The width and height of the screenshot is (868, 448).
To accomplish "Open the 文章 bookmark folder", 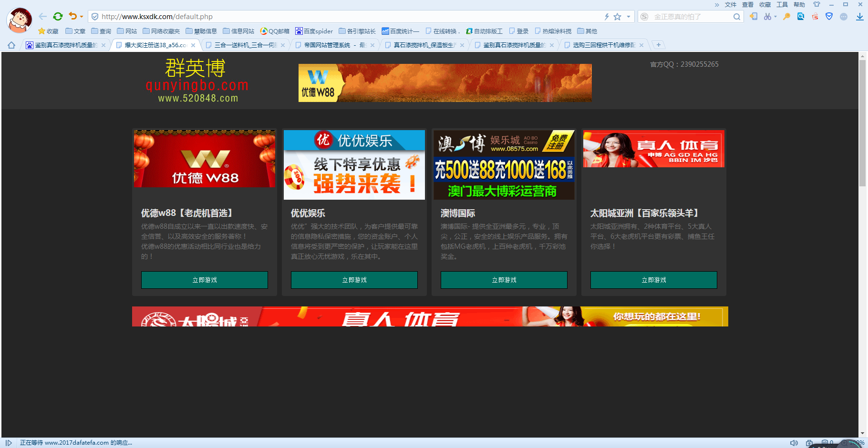I will 75,31.
